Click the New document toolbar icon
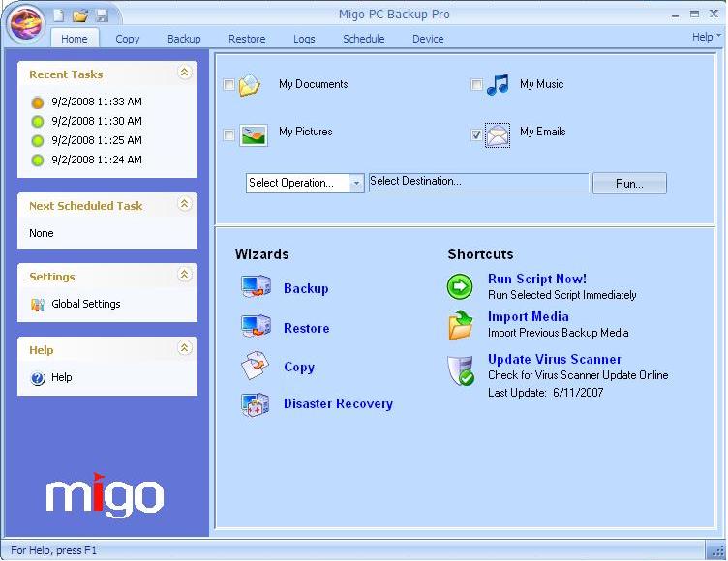This screenshot has width=728, height=561. 59,15
